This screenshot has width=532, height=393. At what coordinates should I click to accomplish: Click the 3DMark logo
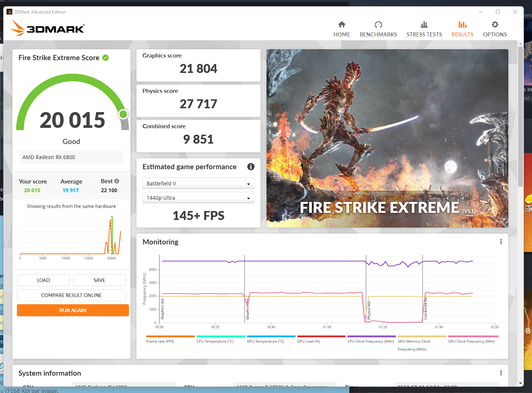tap(47, 28)
